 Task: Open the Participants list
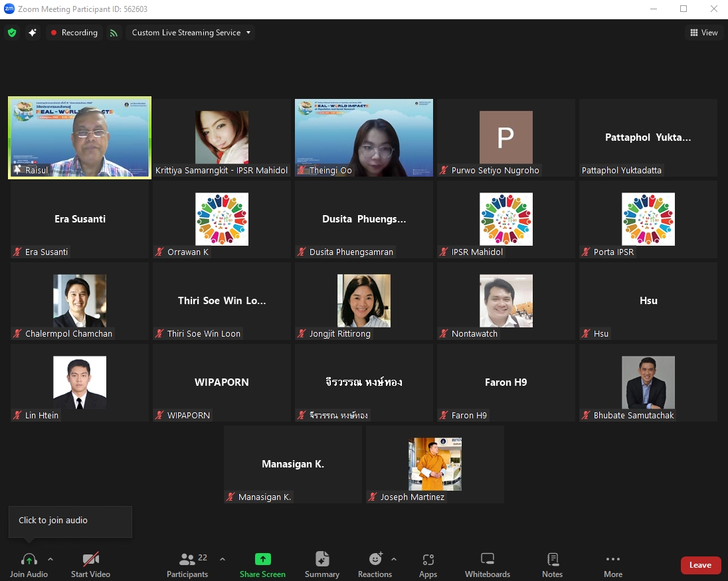pos(187,564)
